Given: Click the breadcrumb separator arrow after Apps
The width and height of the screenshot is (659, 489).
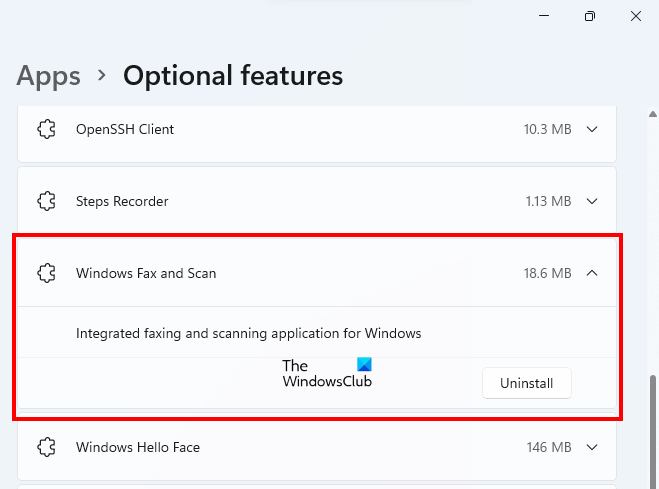Looking at the screenshot, I should tap(102, 76).
